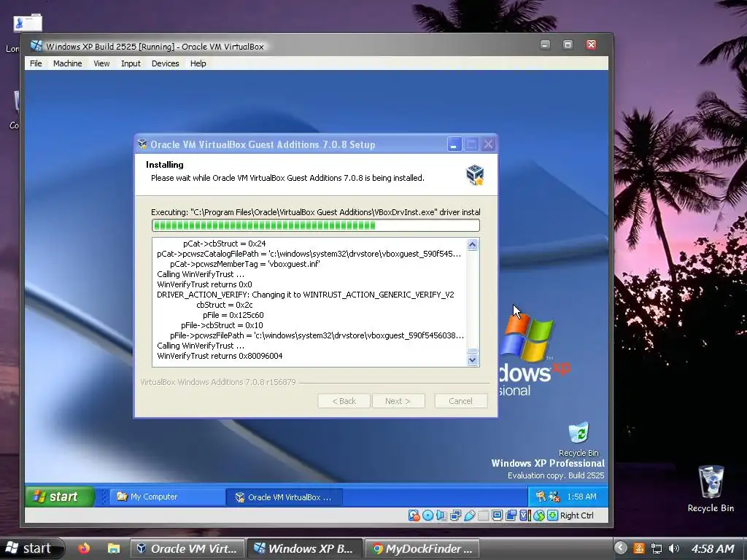Viewport: 747px width, 560px height.
Task: Click the 'WinVerifyTrust returns 0x0' log line
Action: 204,284
